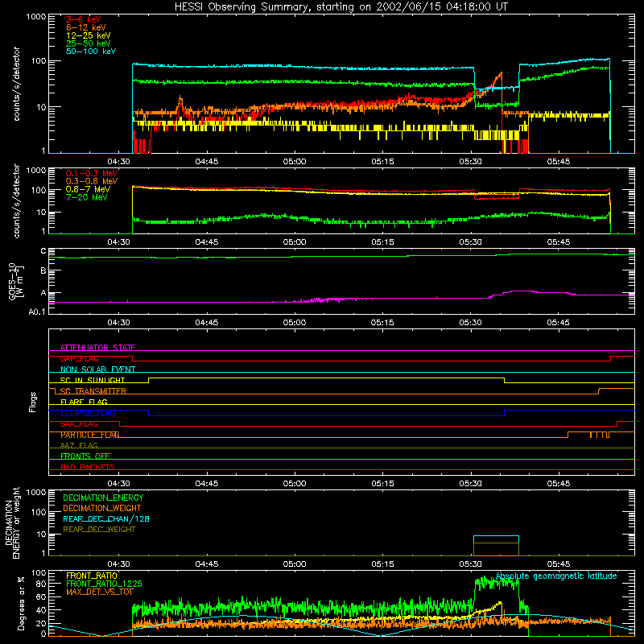The height and width of the screenshot is (644, 644).
Task: Click the ATTENUATOR_STATE flag label
Action: [97, 348]
